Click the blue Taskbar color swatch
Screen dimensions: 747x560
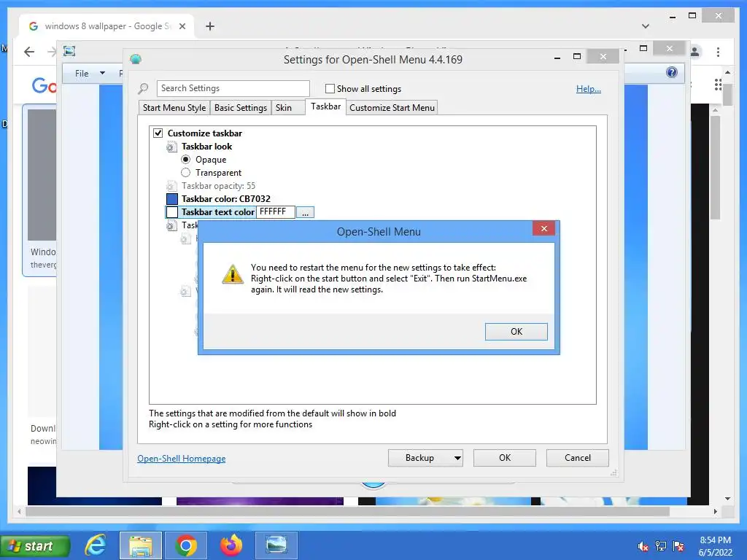click(172, 199)
